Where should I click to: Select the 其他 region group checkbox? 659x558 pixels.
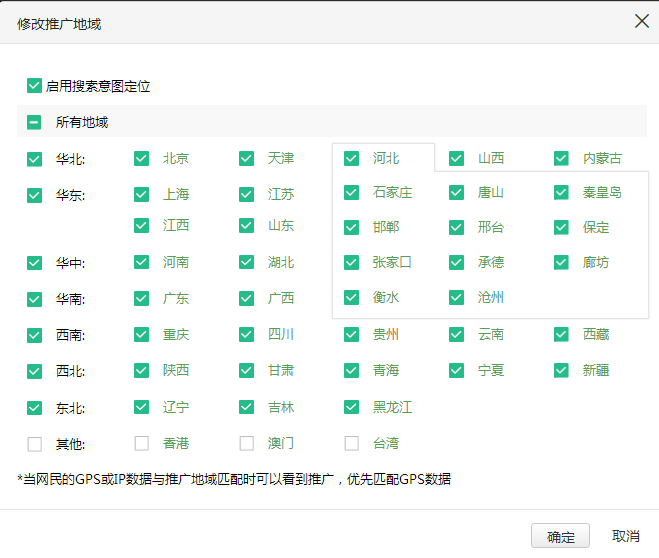coord(35,443)
